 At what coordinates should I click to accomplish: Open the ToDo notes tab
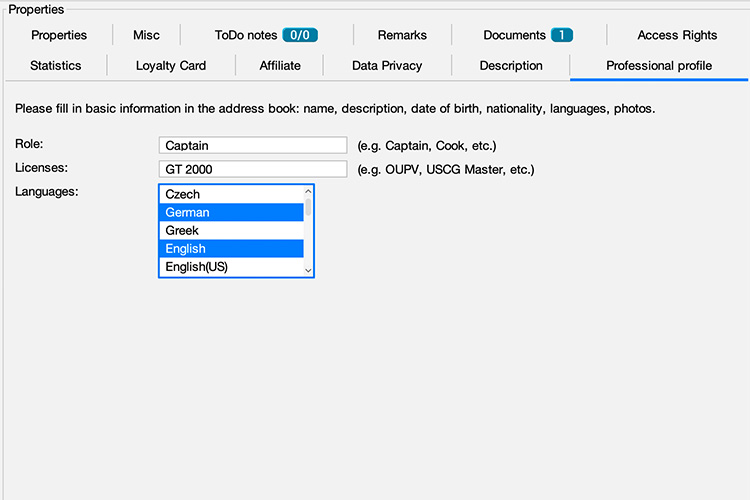click(x=265, y=35)
